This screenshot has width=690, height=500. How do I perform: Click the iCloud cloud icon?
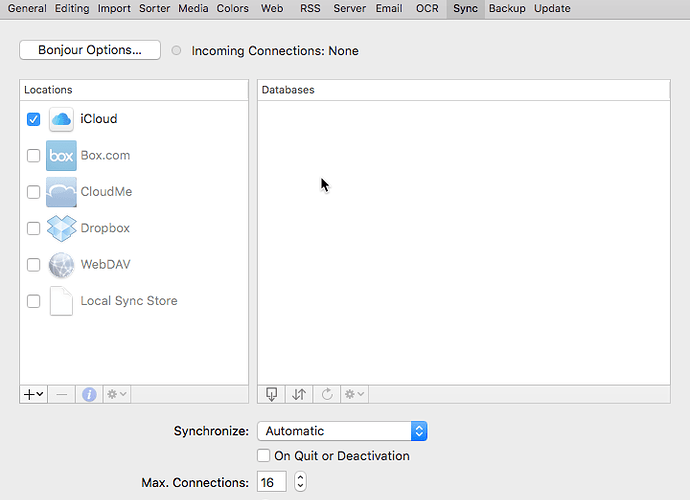(x=61, y=119)
